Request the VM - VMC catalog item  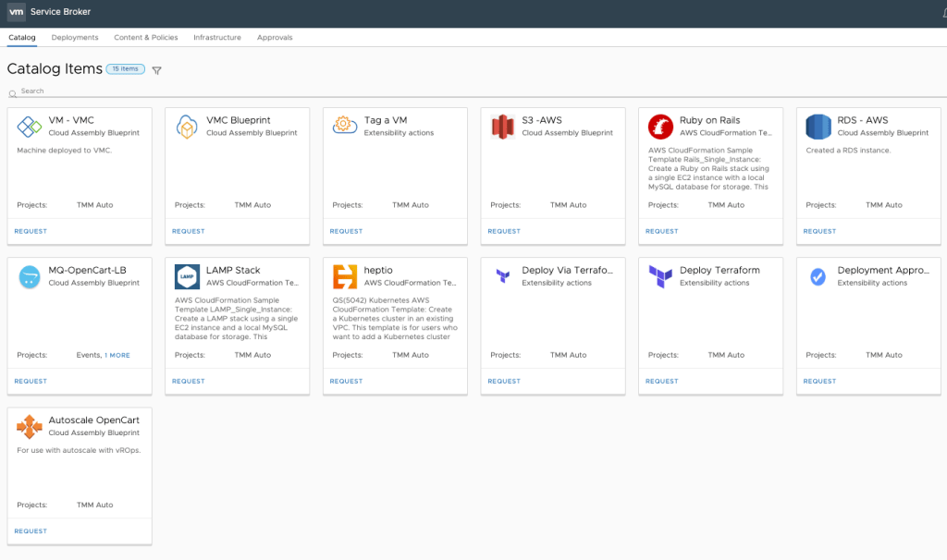pyautogui.click(x=31, y=231)
